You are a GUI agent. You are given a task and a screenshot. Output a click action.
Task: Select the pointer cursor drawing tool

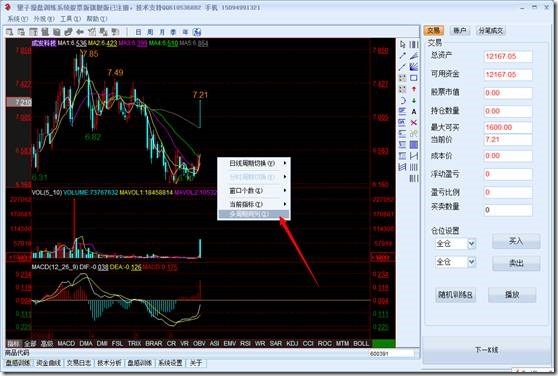402,44
